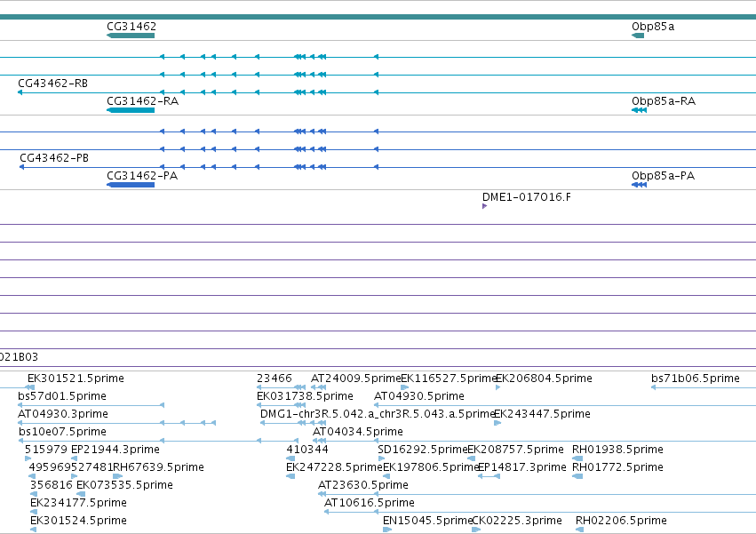This screenshot has height=534, width=756.
Task: Select the EK197806.5prime EST label
Action: click(x=431, y=468)
